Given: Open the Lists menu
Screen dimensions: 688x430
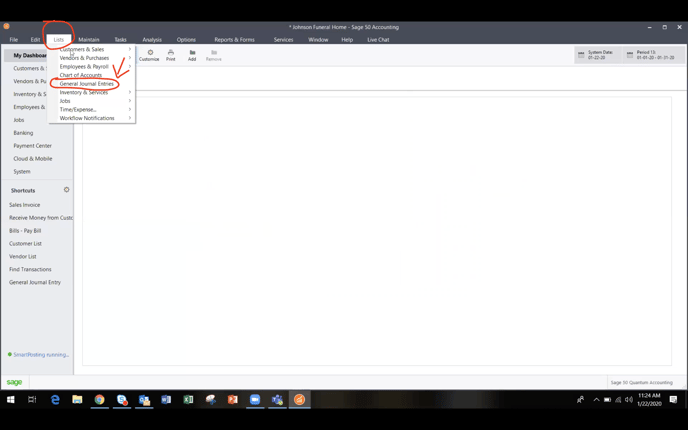Looking at the screenshot, I should [x=59, y=39].
